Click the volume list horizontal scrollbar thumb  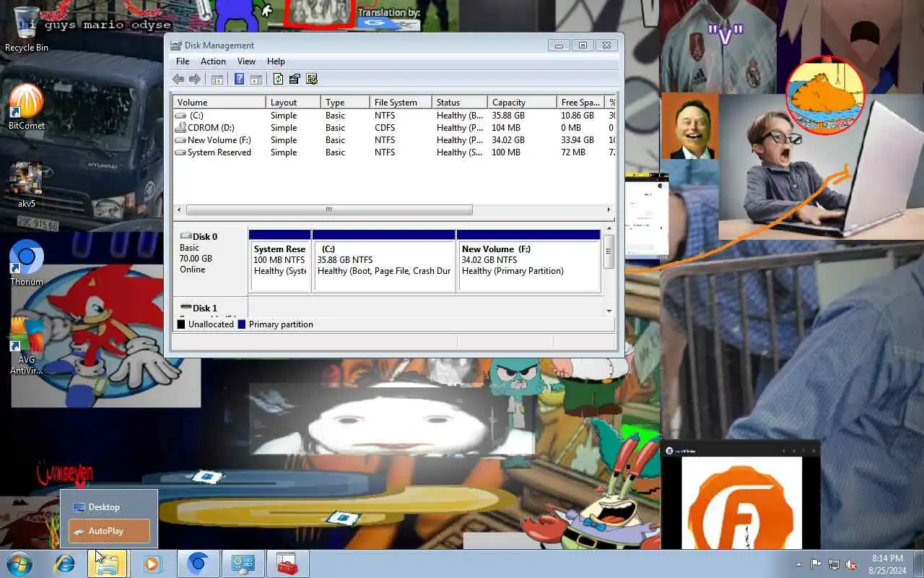coord(329,210)
